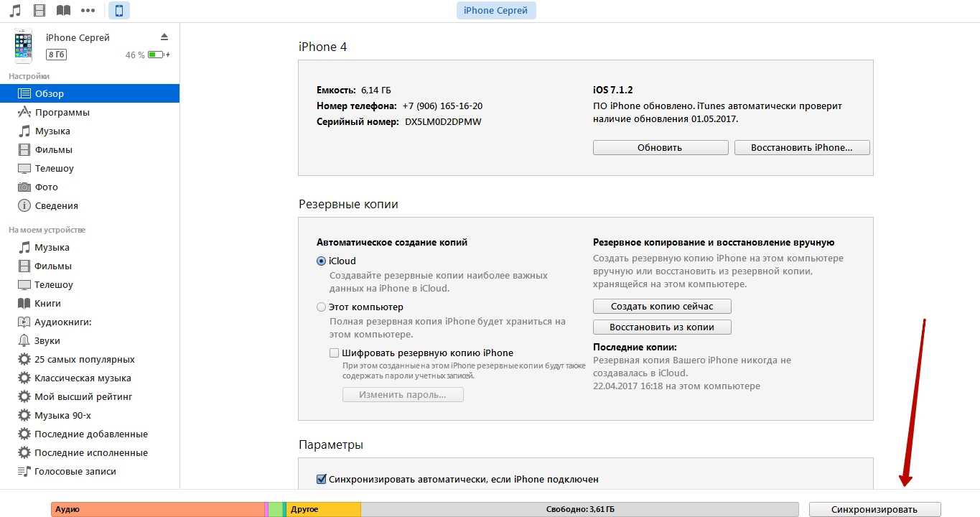Screen dimensions: 980x517
Task: Open the 25 самых популярных playlist
Action: tap(84, 359)
